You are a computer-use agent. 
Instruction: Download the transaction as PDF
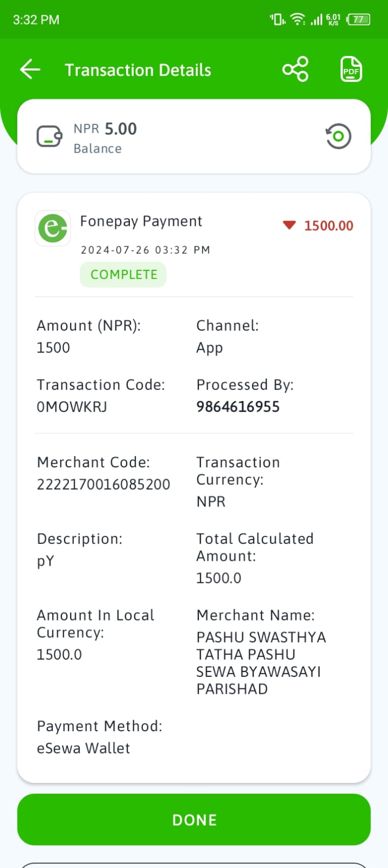click(x=351, y=69)
